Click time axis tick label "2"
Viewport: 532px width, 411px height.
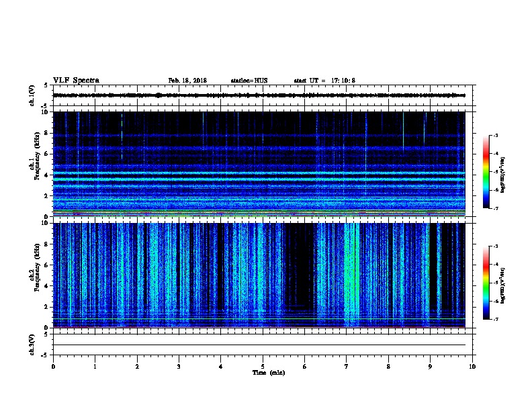[x=137, y=367]
